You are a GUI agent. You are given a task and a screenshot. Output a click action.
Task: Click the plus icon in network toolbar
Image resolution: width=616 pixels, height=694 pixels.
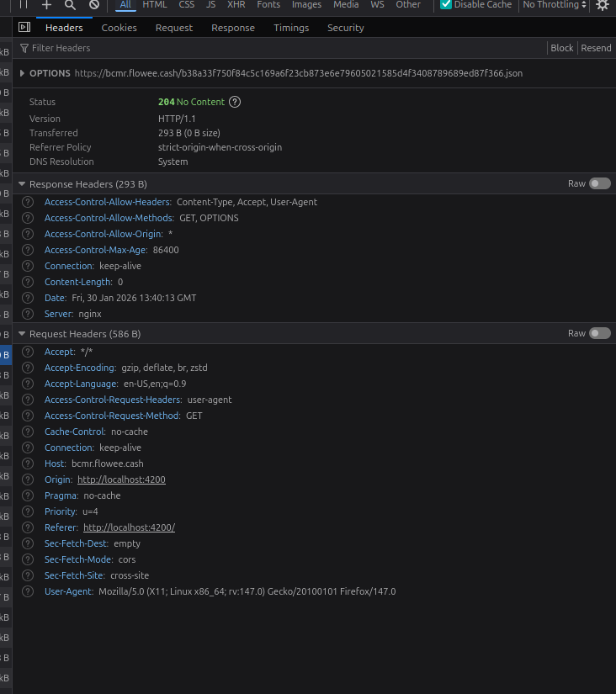point(46,5)
